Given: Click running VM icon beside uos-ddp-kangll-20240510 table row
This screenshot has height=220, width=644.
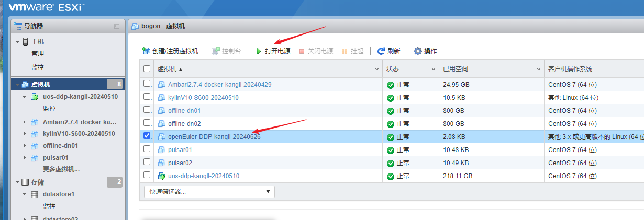Looking at the screenshot, I should 162,176.
